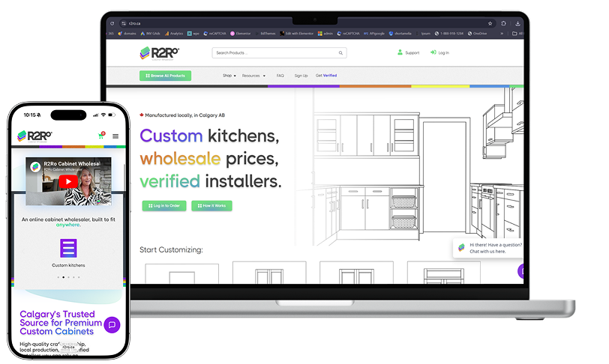Click the Log In link in the header

(439, 52)
